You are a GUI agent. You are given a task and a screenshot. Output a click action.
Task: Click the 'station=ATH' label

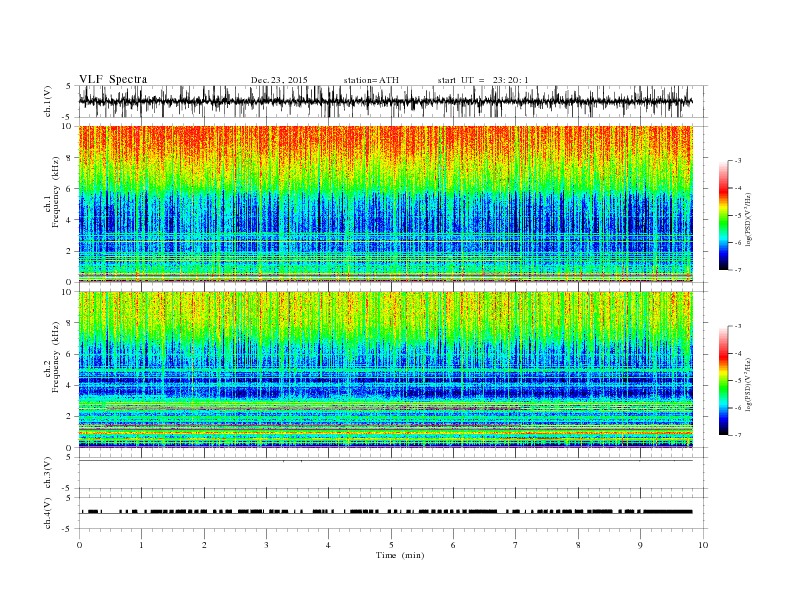[371, 80]
